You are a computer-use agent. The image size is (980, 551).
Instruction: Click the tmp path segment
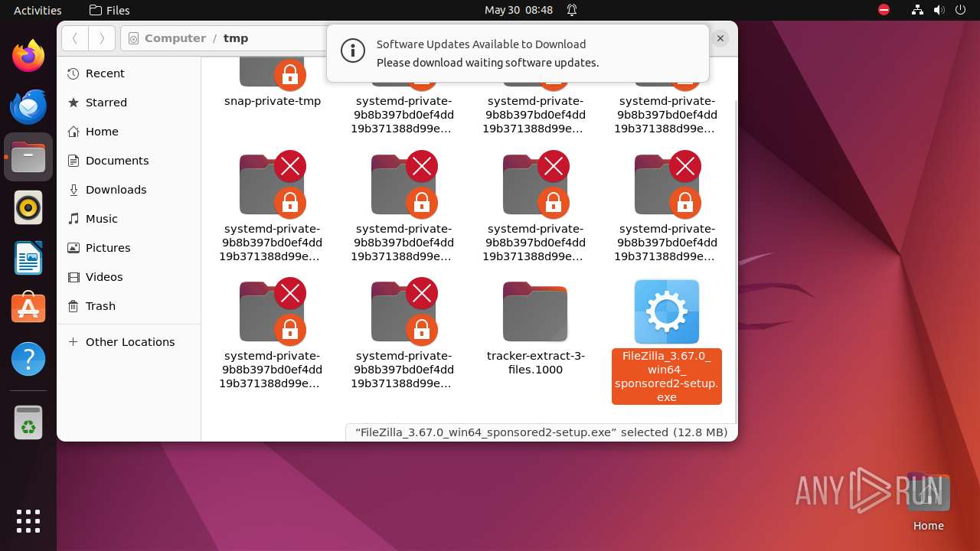tap(236, 38)
